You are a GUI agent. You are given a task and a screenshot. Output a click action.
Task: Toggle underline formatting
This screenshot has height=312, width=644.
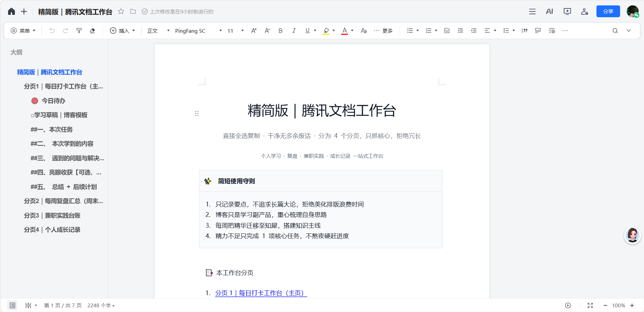pos(308,31)
